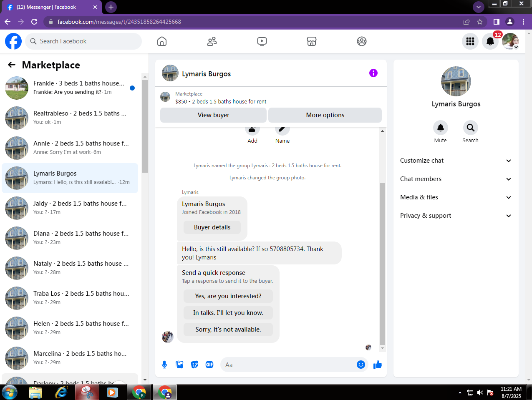Viewport: 532px width, 400px height.
Task: Click View buyer button
Action: [213, 115]
